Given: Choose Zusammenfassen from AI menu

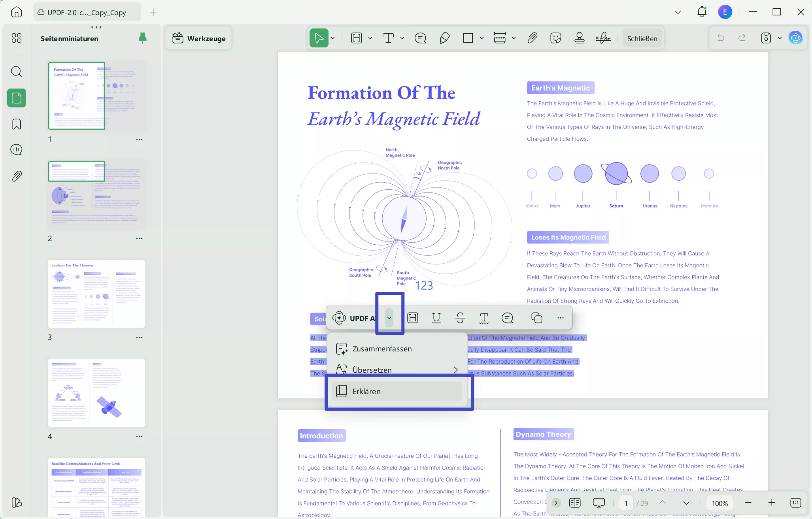Looking at the screenshot, I should tap(397, 349).
